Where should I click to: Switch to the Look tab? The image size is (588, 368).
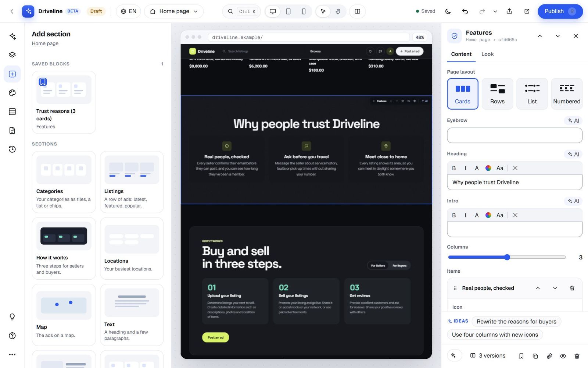point(487,54)
